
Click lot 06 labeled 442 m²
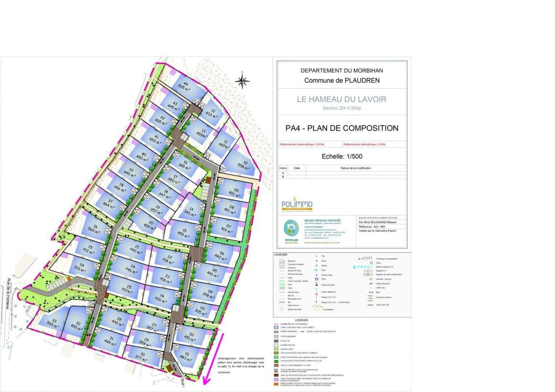[221, 255]
